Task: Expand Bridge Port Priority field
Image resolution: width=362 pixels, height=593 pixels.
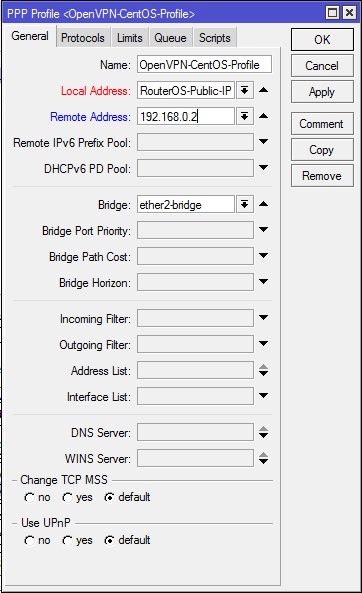Action: pyautogui.click(x=264, y=230)
